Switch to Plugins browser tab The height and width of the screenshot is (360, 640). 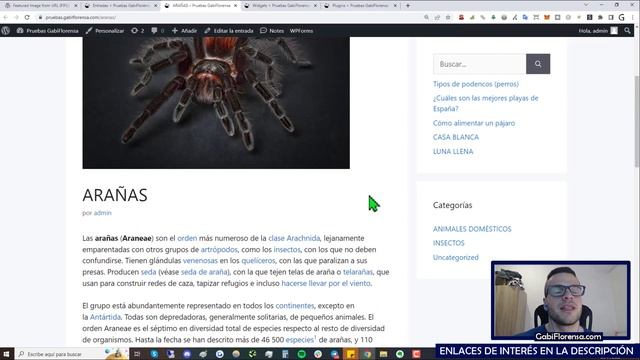click(x=360, y=6)
